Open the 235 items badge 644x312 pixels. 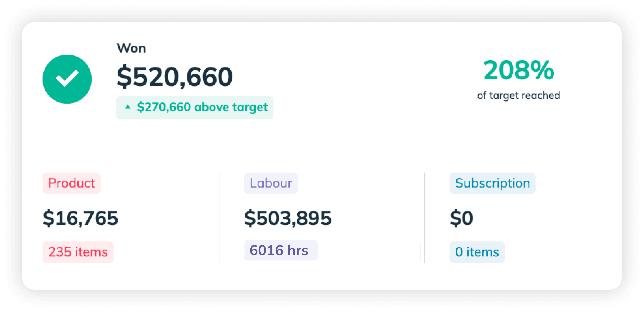[78, 252]
